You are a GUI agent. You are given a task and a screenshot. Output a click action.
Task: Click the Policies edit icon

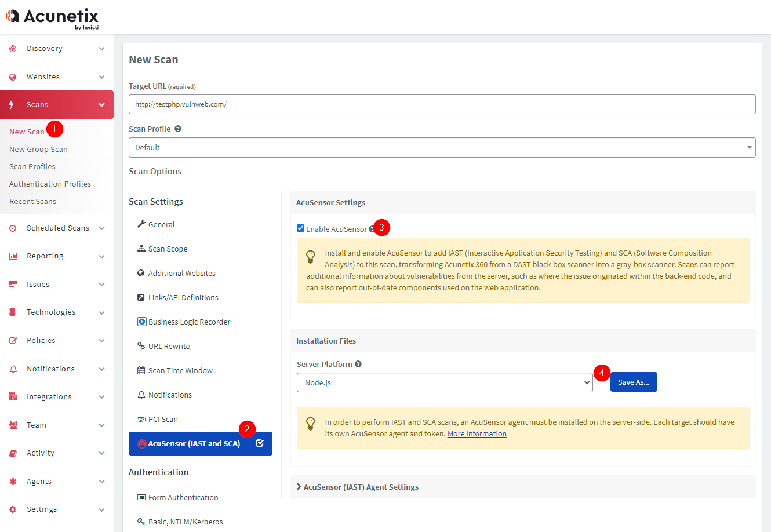coord(13,341)
